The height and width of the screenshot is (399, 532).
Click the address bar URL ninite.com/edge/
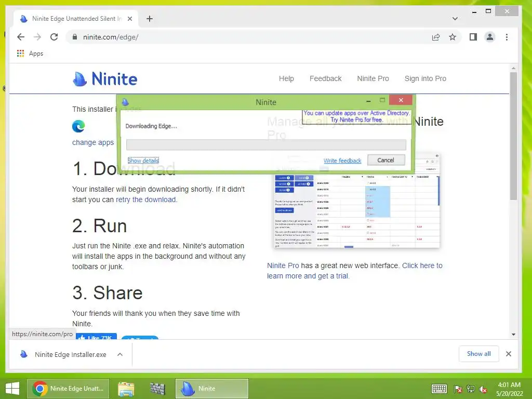(x=111, y=37)
